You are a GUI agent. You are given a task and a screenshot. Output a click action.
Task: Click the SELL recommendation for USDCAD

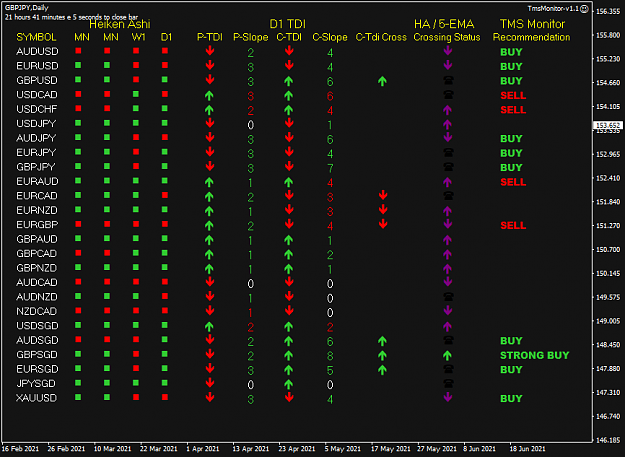coord(513,95)
